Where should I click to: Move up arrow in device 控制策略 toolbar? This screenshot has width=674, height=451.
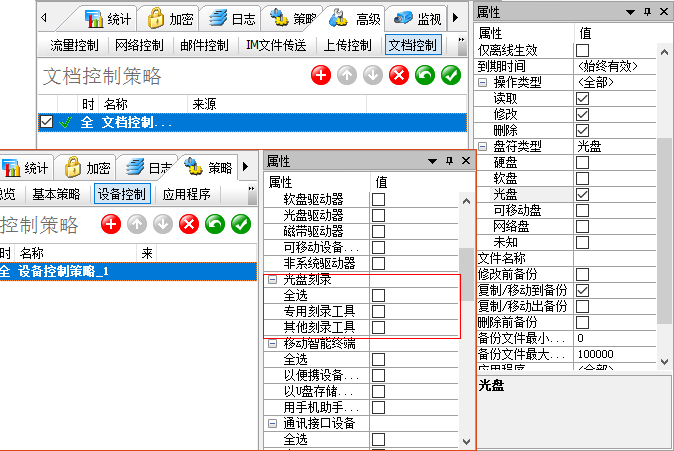(x=137, y=224)
